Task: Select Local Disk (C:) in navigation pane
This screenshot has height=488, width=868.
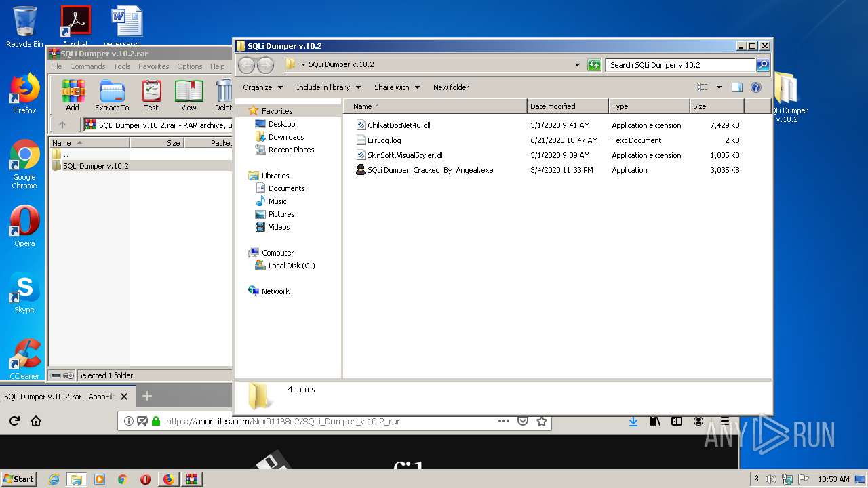Action: point(292,266)
